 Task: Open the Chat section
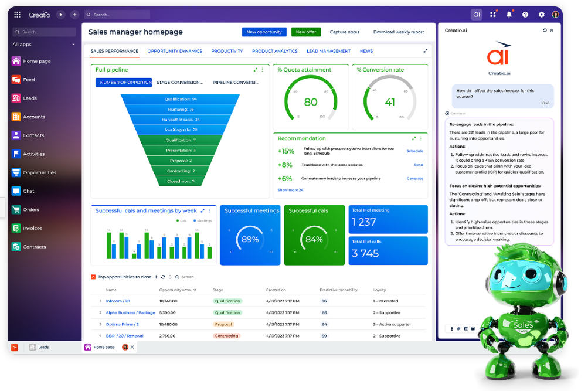click(x=28, y=191)
